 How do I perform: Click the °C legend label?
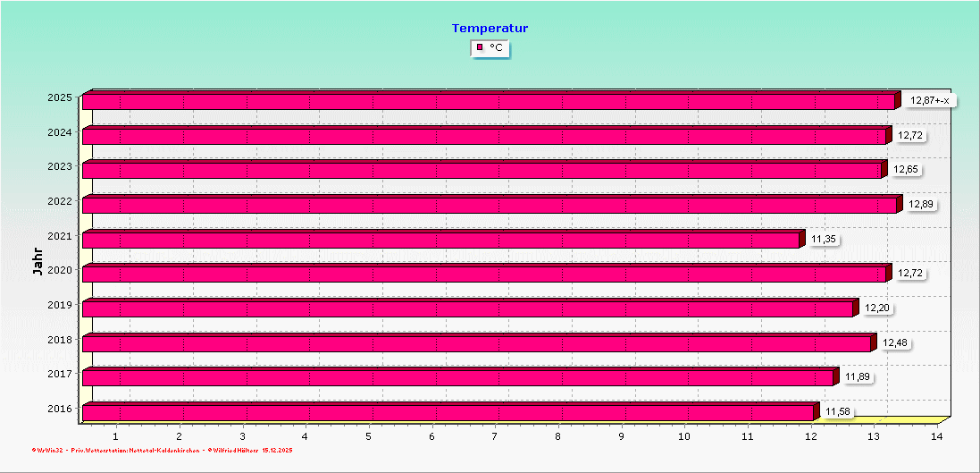[x=496, y=47]
